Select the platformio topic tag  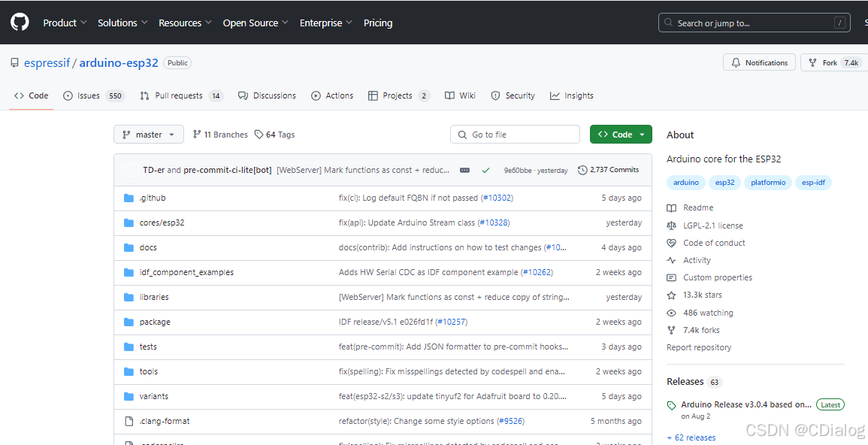[768, 182]
